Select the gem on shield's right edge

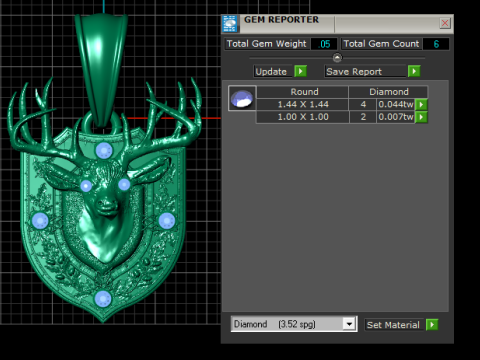167,221
